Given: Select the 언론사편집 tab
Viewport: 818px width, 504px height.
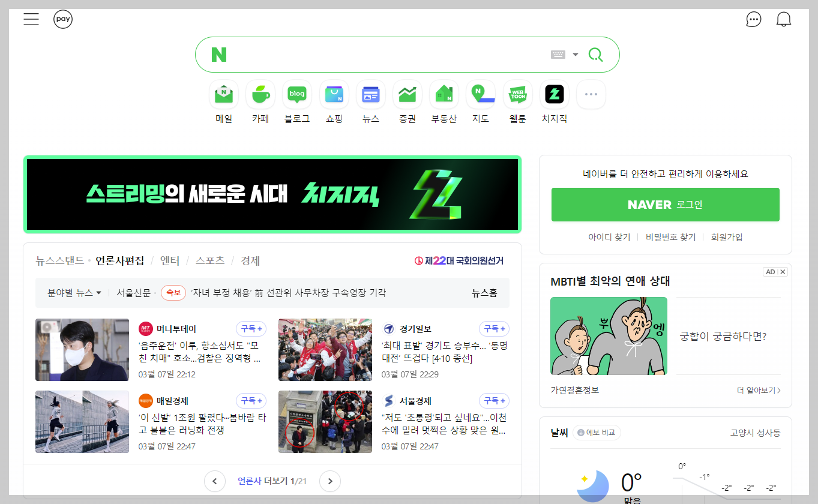Looking at the screenshot, I should coord(120,260).
